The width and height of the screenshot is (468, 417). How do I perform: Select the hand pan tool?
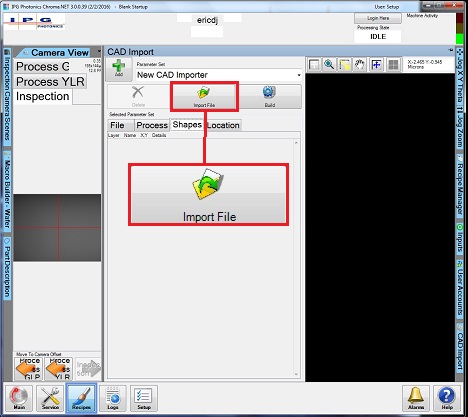[x=360, y=65]
